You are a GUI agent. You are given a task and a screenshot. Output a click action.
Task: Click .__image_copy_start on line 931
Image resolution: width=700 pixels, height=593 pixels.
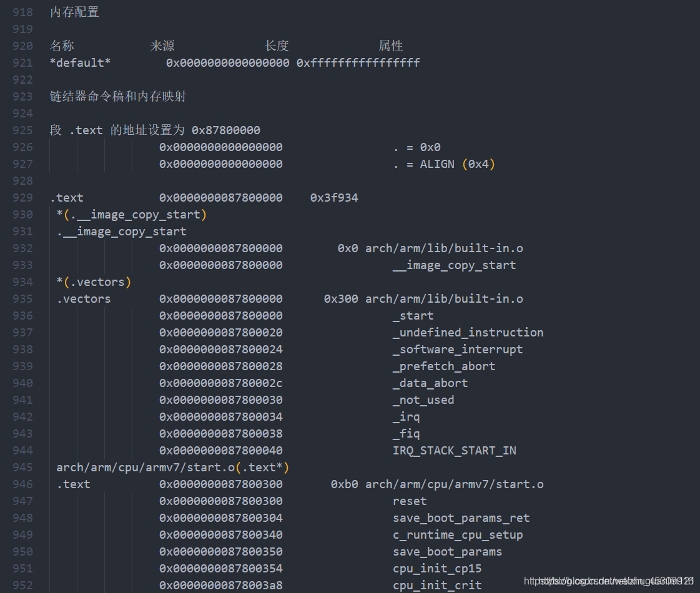coord(121,232)
